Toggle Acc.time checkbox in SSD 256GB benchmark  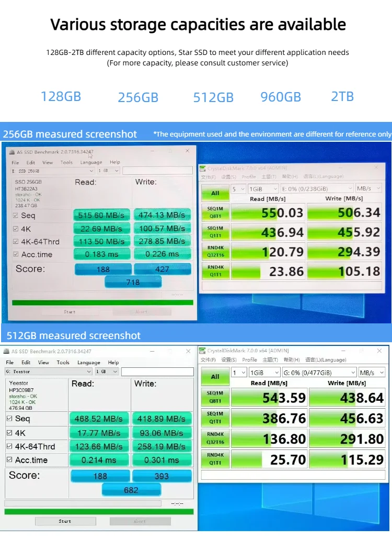16,254
